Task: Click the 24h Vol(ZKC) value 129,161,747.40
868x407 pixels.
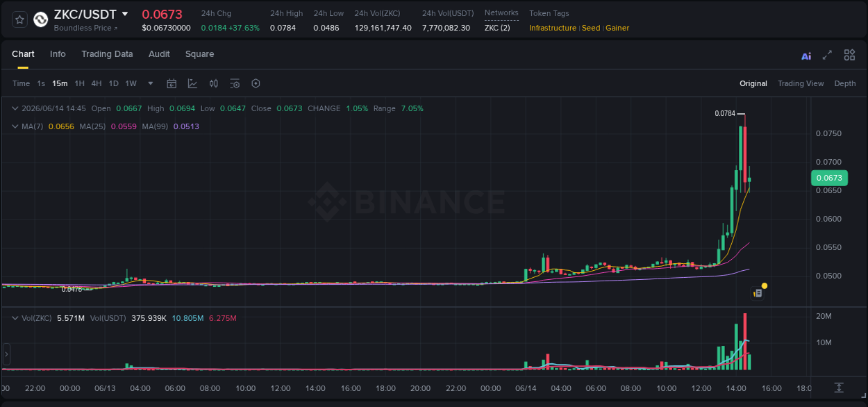Action: [383, 28]
